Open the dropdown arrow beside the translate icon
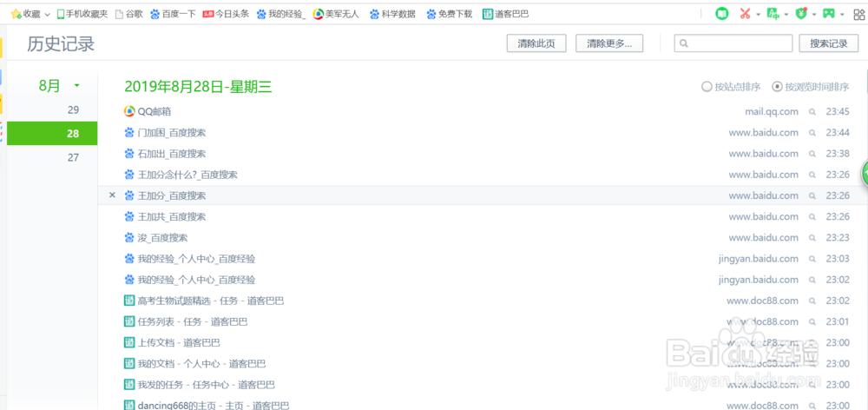The image size is (868, 410). (786, 15)
